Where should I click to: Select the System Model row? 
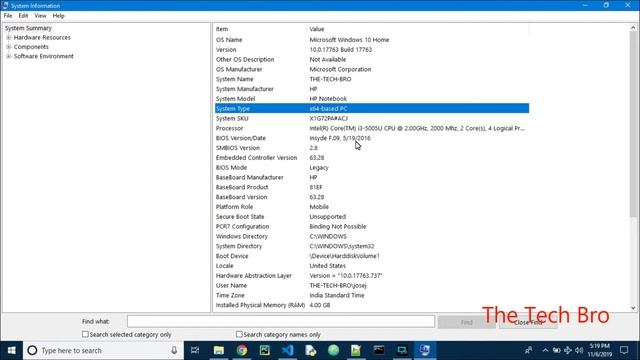click(x=372, y=98)
